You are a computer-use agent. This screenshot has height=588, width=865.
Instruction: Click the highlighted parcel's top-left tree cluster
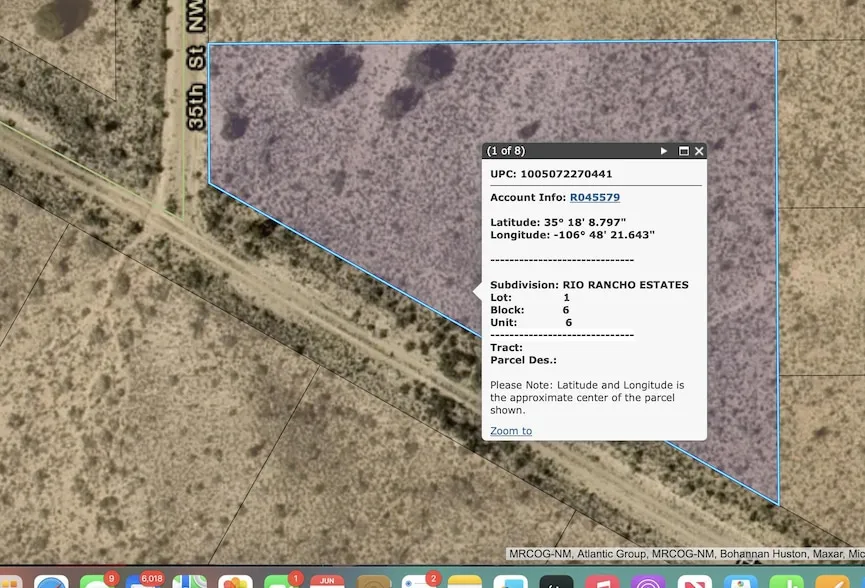333,70
